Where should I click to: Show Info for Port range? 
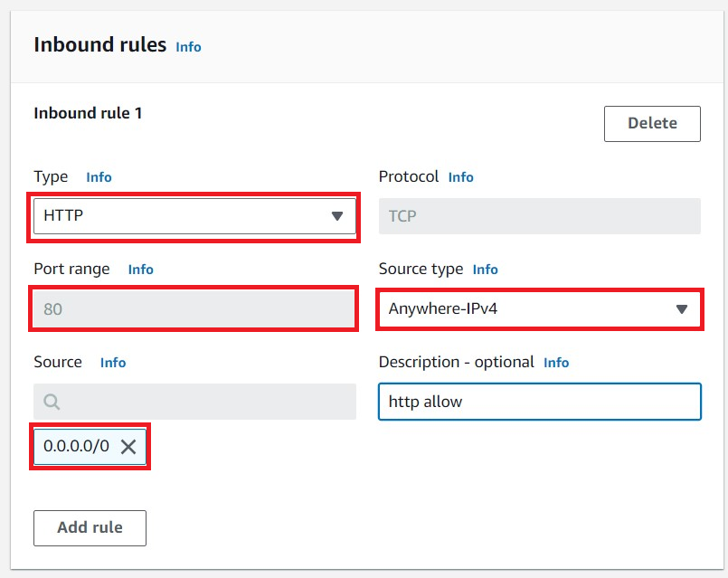140,270
